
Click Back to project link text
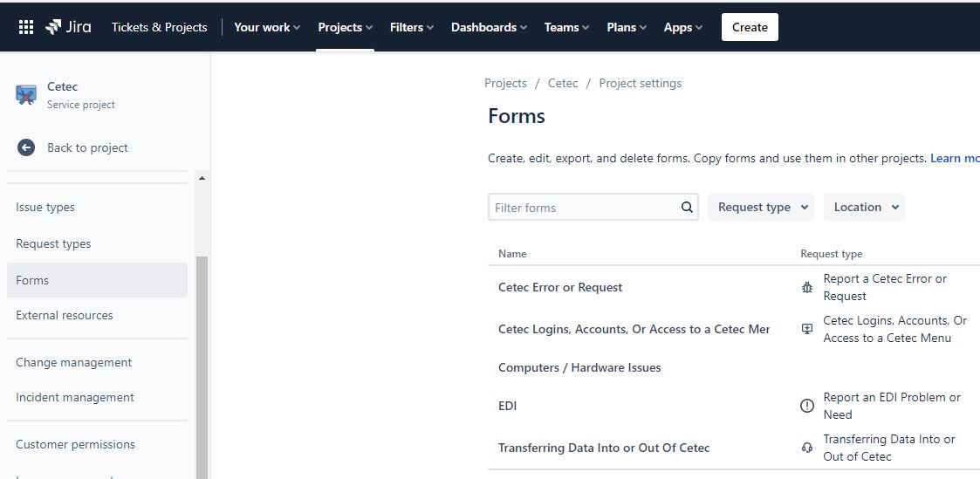pyautogui.click(x=87, y=147)
